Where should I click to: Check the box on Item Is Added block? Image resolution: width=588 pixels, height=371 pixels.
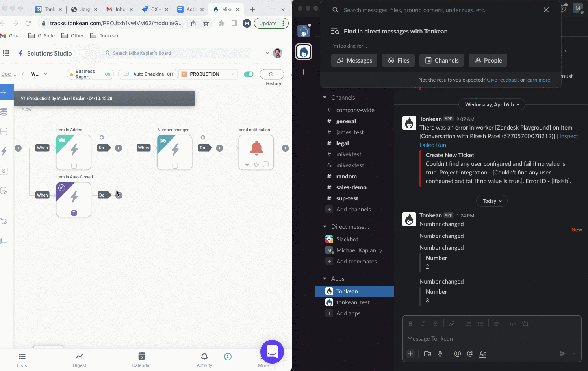74,166
